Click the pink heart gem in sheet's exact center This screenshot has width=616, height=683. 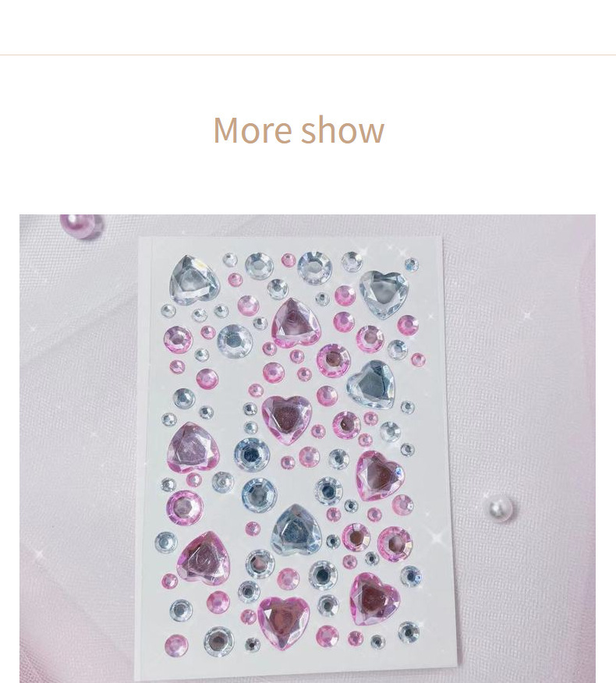pyautogui.click(x=287, y=419)
